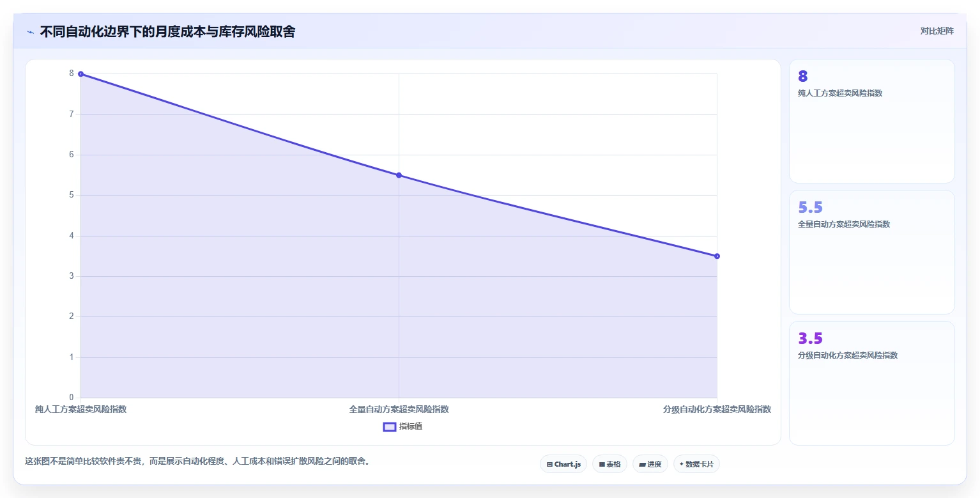Screen dimensions: 980x498
Task: Click x-axis label 分级自动化方案超卖风险指数
Action: (717, 409)
